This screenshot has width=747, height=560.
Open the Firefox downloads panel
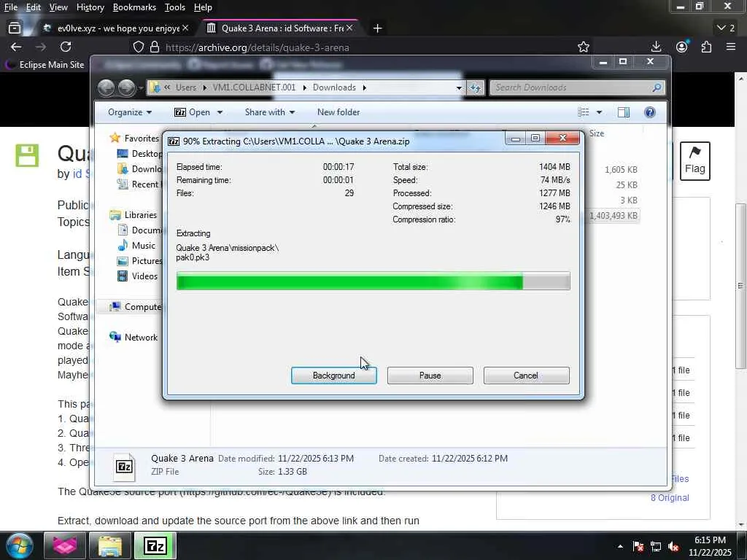(x=656, y=47)
